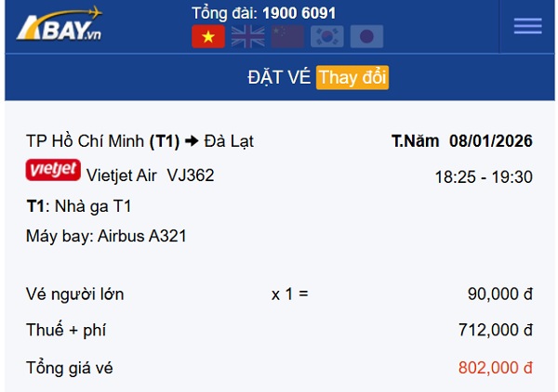The height and width of the screenshot is (392, 558).
Task: Click the flight time 18:25 - 19:30
Action: [x=484, y=176]
